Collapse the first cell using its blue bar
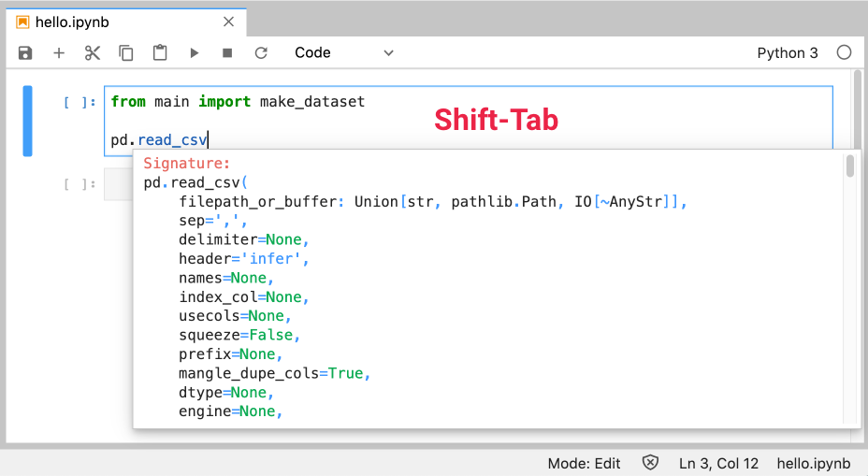The image size is (868, 476). [28, 121]
